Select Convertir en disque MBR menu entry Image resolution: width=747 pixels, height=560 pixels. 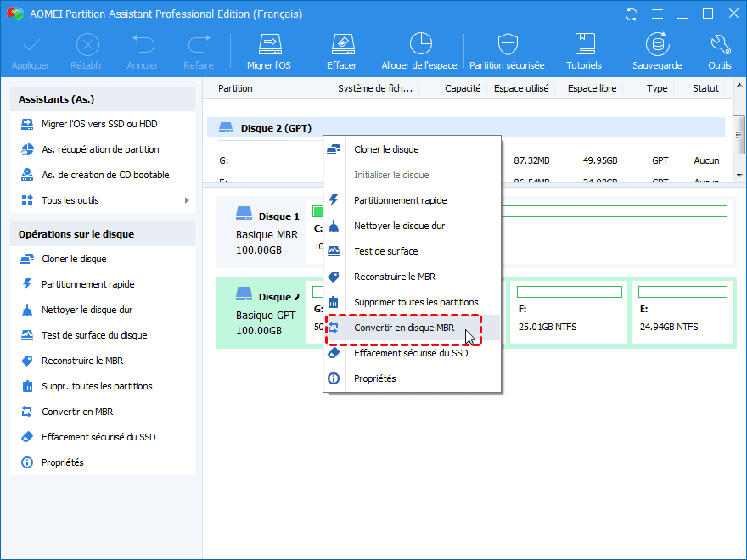pyautogui.click(x=404, y=328)
